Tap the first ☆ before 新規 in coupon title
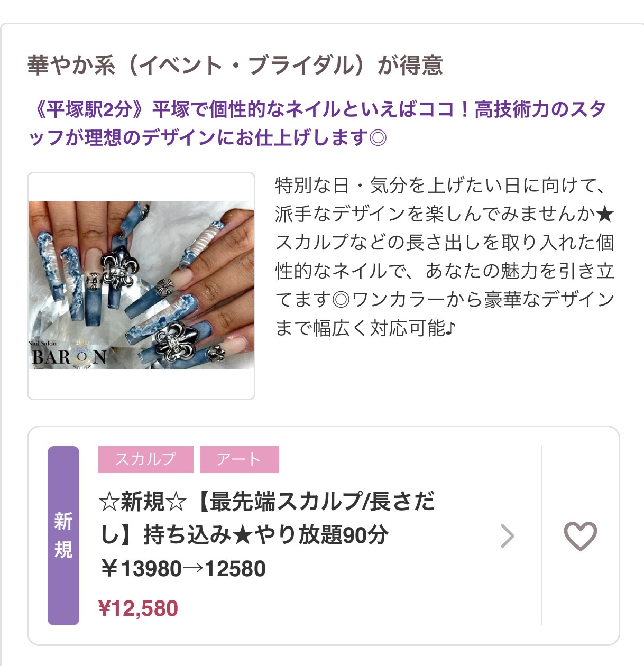644x666 pixels. pyautogui.click(x=109, y=502)
